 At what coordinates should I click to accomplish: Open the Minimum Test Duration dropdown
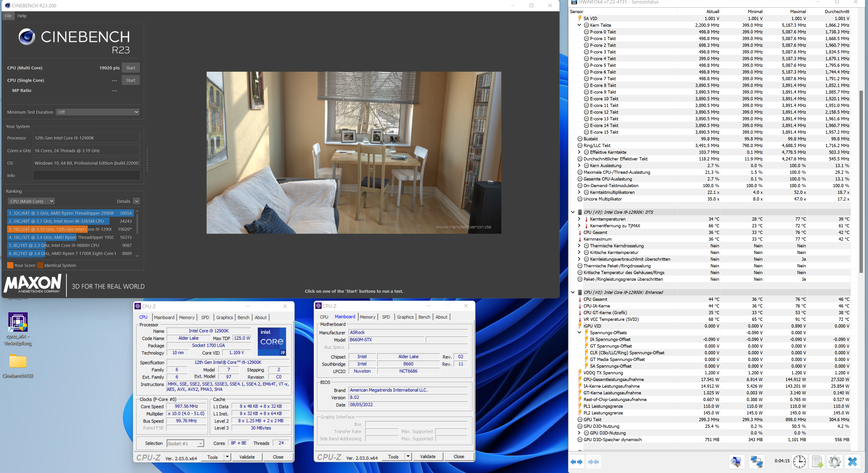97,112
